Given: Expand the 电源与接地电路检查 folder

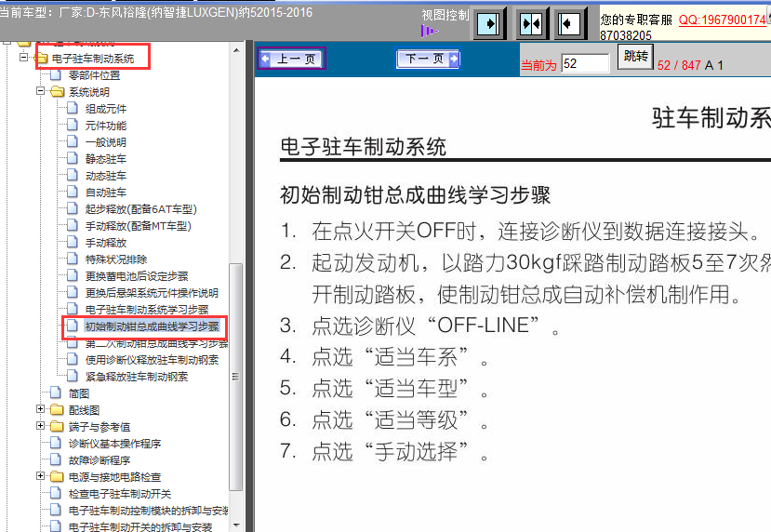Looking at the screenshot, I should (x=40, y=476).
